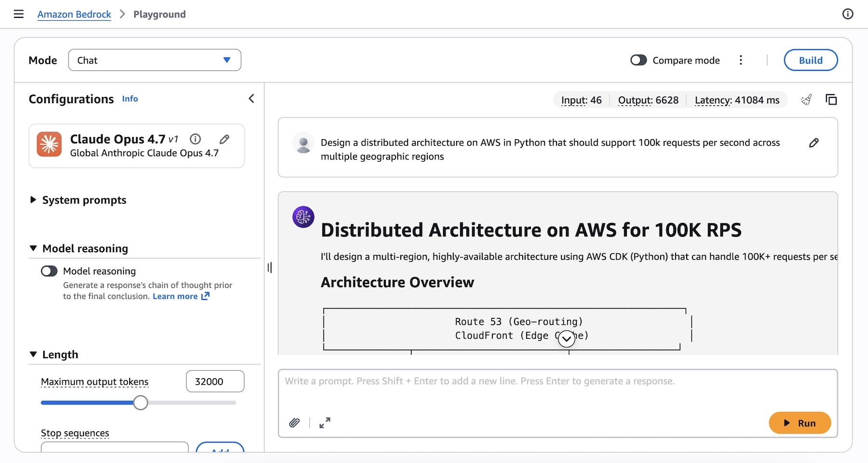868x463 pixels.
Task: Open the navigation hamburger menu
Action: (x=18, y=14)
